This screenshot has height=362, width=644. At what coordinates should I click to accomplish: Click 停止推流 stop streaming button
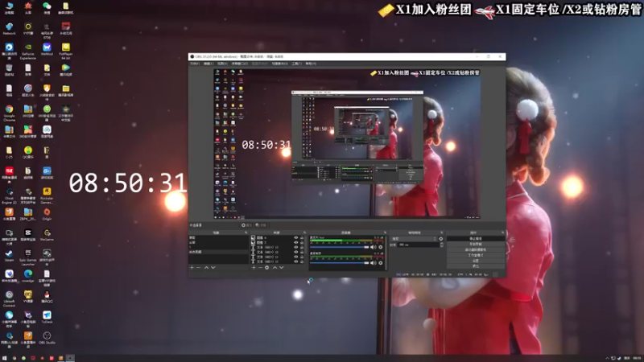point(476,238)
